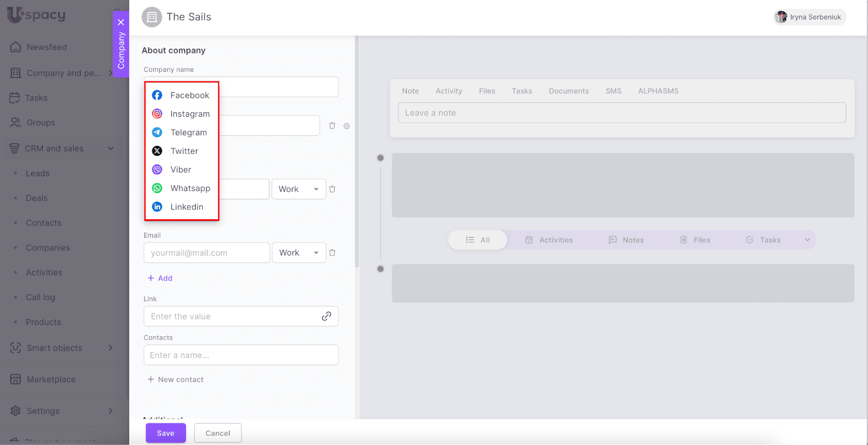Expand the timeline filter chevron after Tasks

click(x=807, y=240)
